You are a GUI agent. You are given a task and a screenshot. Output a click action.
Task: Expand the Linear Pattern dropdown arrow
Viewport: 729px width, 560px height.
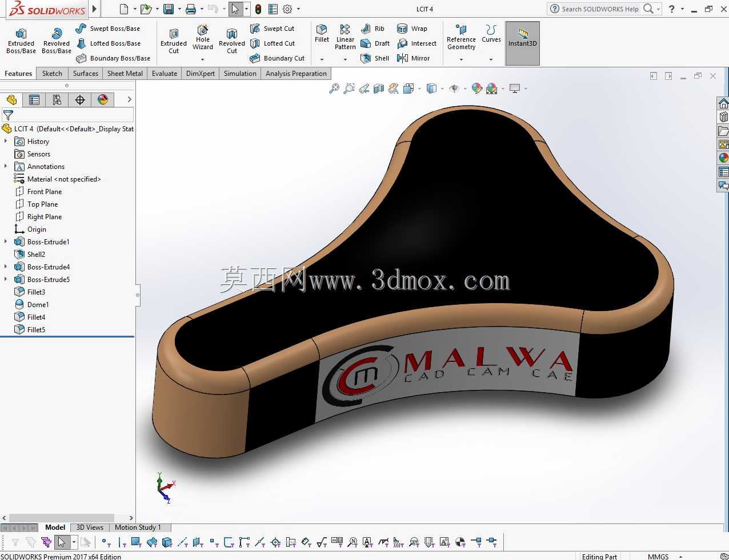tap(345, 59)
